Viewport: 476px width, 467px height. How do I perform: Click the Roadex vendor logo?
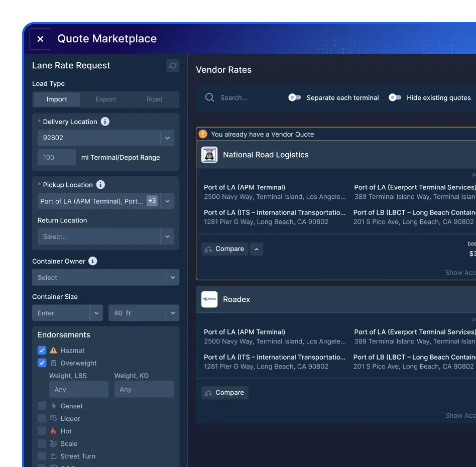coord(209,299)
